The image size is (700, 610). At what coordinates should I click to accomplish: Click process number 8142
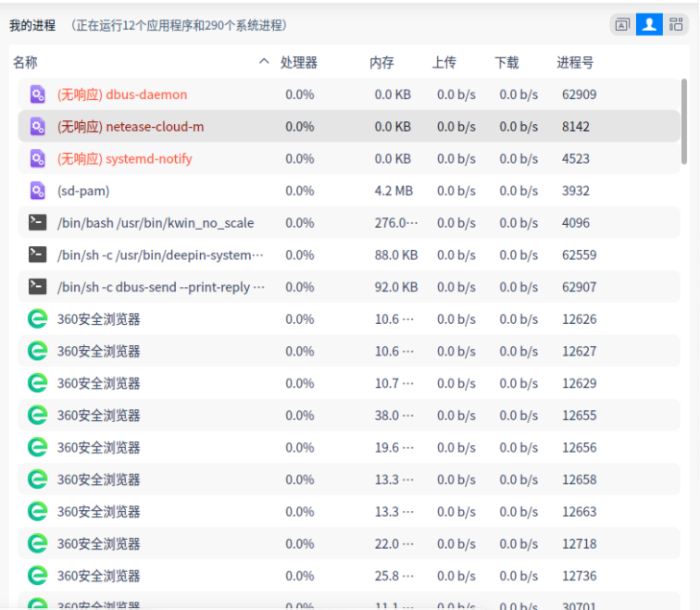tap(575, 127)
